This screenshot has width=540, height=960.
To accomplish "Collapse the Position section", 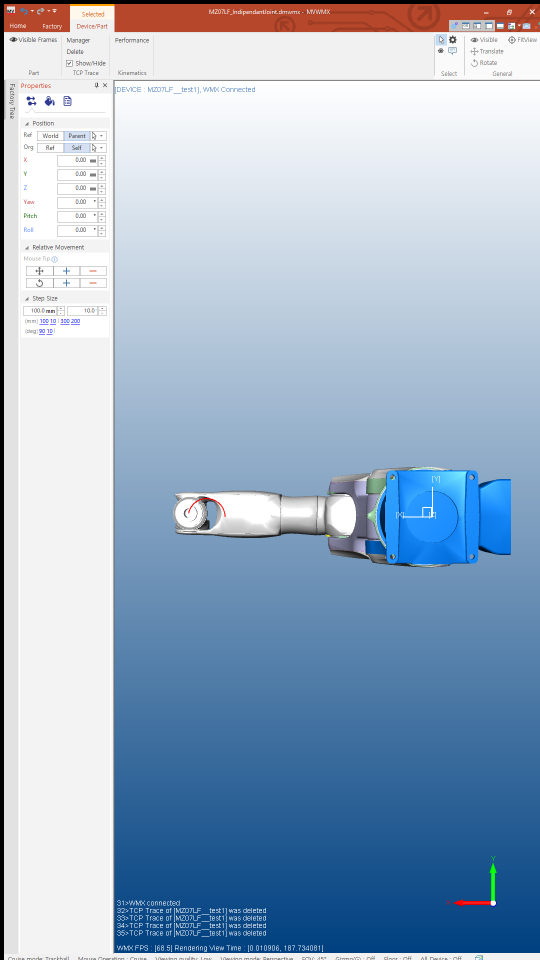I will click(27, 124).
